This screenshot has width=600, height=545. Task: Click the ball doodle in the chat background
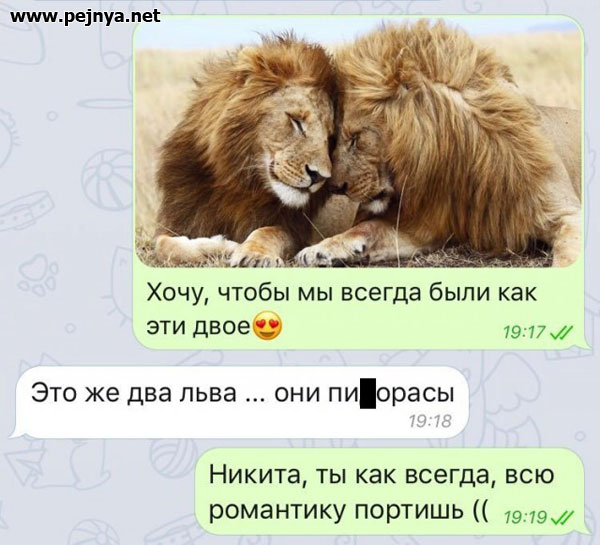click(x=105, y=179)
